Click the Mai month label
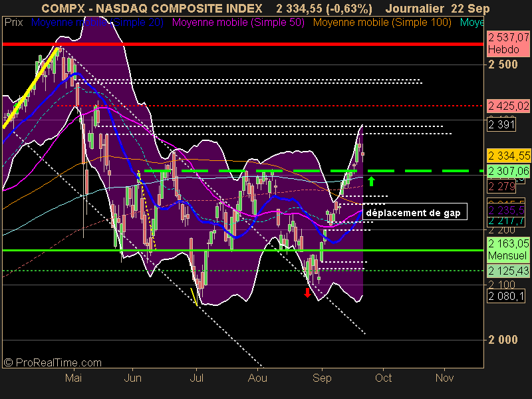532x399 pixels. (x=73, y=378)
